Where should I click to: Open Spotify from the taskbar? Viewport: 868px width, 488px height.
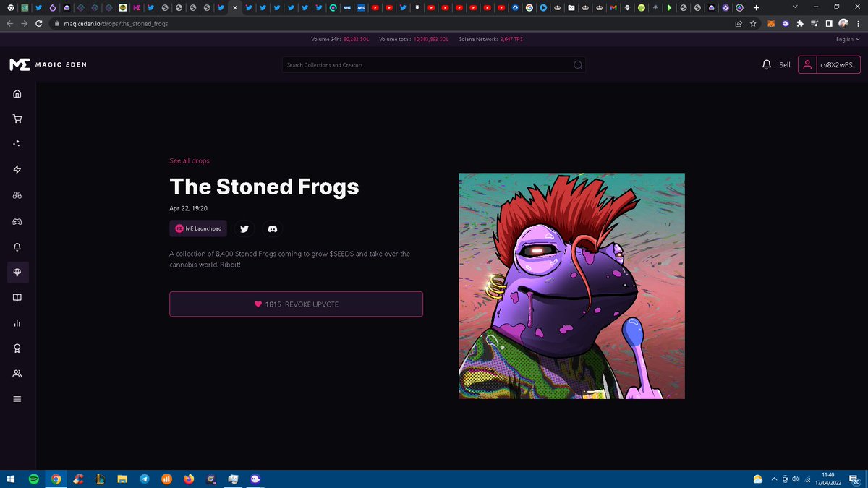[x=34, y=479]
